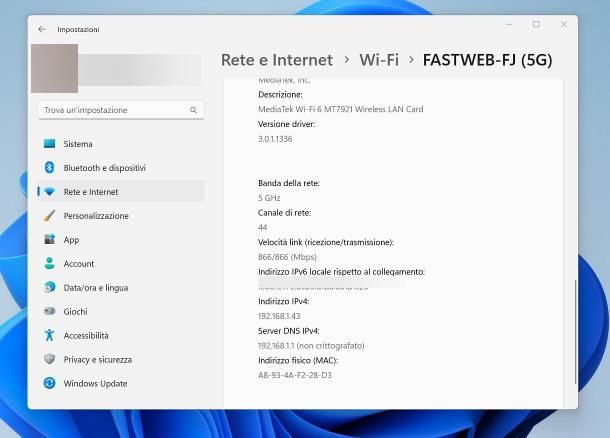Go back with the arrow icon

pyautogui.click(x=42, y=29)
